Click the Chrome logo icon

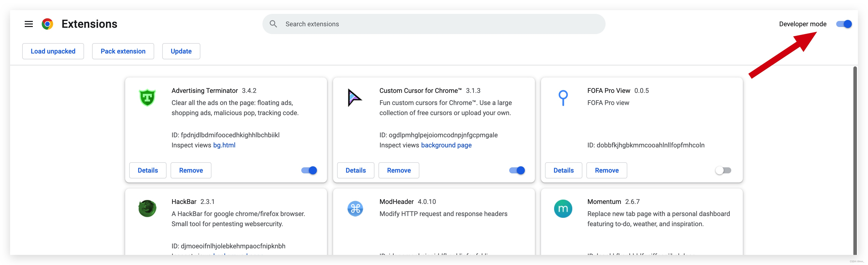pos(47,24)
